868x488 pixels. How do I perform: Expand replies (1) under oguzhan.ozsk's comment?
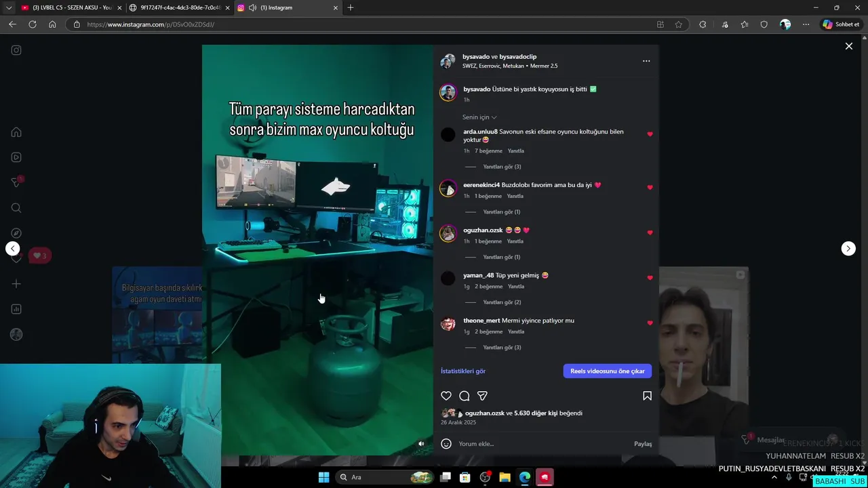pos(501,258)
